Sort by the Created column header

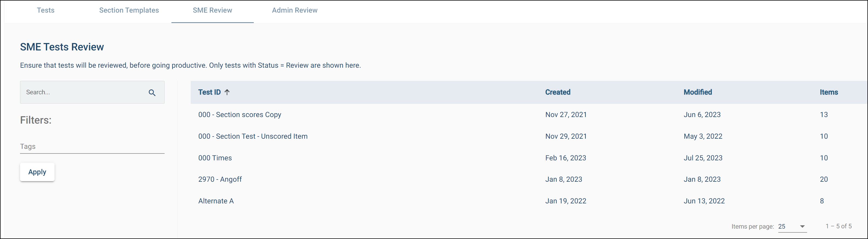tap(558, 92)
